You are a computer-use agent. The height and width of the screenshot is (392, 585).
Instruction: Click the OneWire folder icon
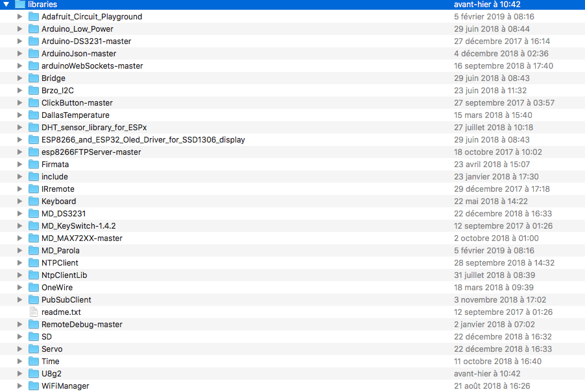[34, 287]
